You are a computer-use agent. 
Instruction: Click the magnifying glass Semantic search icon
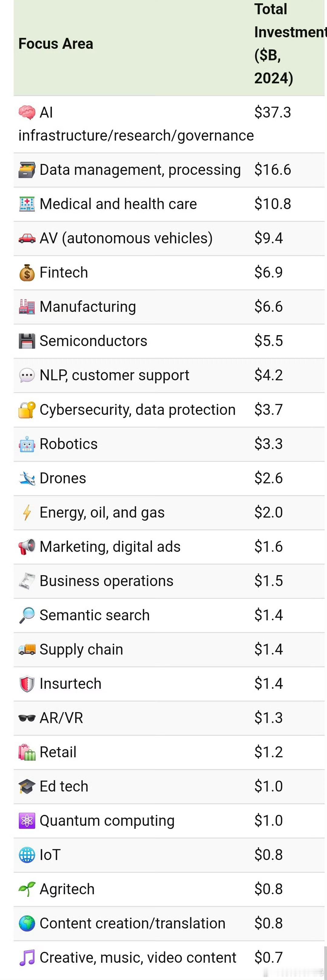(27, 615)
